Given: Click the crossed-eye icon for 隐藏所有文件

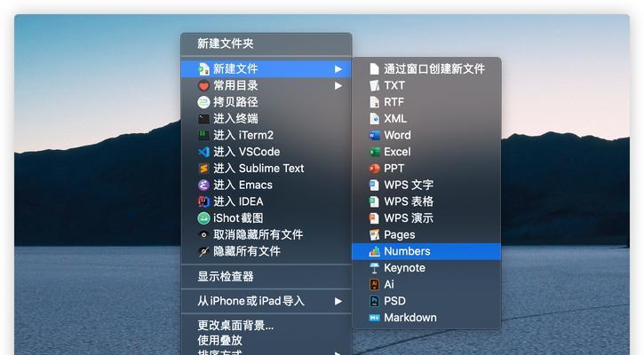Looking at the screenshot, I should pyautogui.click(x=203, y=251).
